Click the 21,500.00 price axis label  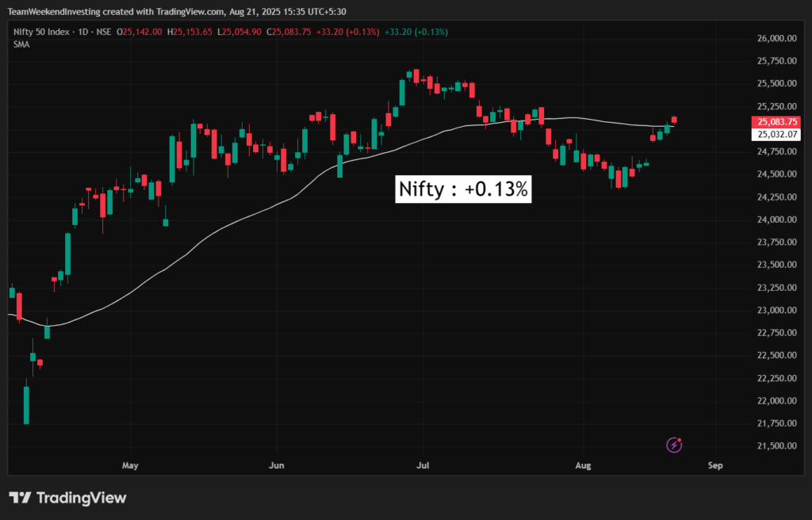777,446
